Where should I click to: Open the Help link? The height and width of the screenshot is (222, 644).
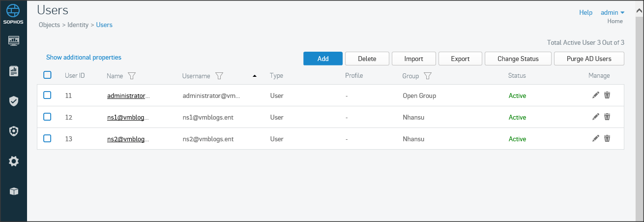tap(585, 13)
